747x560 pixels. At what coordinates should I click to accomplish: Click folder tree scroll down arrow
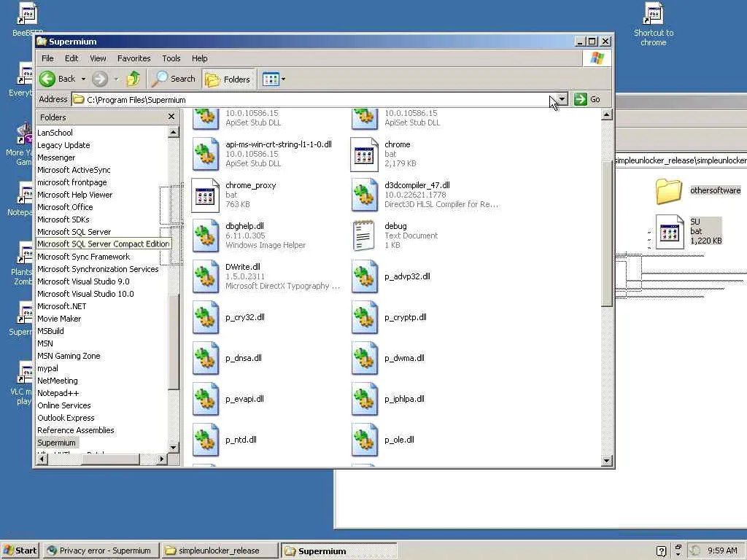tap(174, 448)
